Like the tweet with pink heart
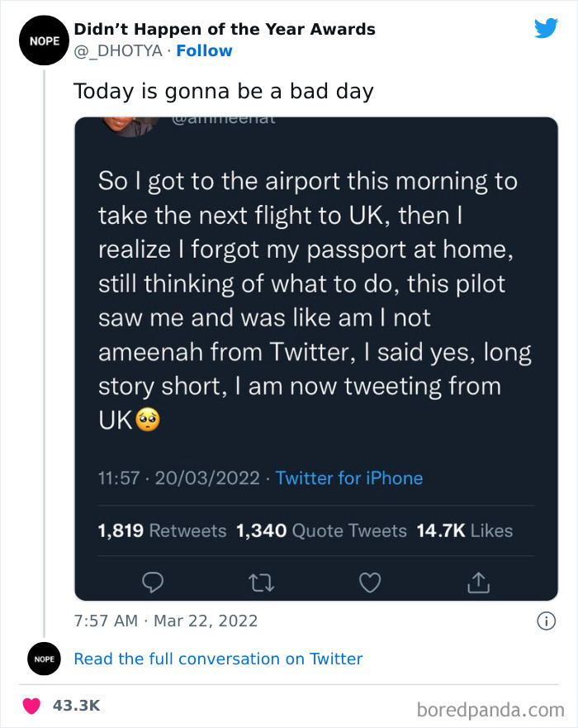 pyautogui.click(x=32, y=706)
